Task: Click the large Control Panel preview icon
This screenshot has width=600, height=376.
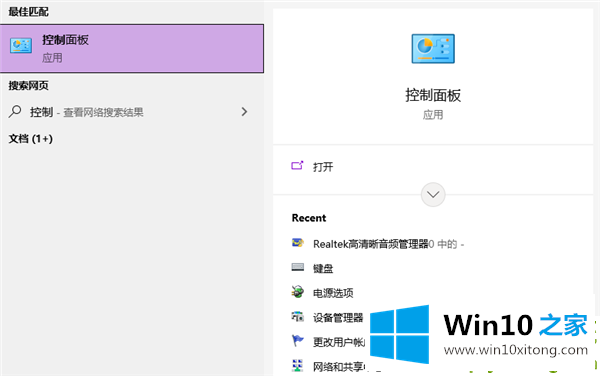Action: coord(433,49)
